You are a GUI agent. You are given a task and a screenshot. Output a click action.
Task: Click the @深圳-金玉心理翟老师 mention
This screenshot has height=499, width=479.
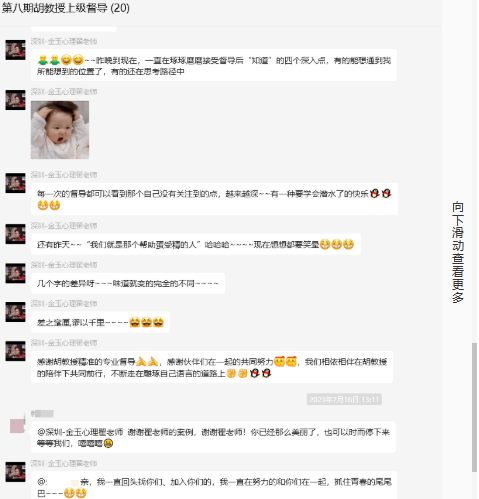click(80, 432)
